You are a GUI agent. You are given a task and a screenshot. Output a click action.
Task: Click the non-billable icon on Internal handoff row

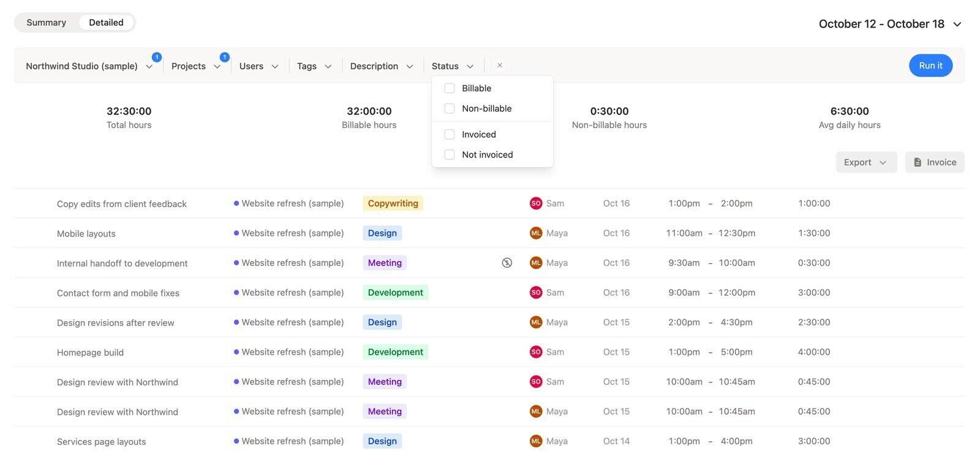(x=507, y=263)
